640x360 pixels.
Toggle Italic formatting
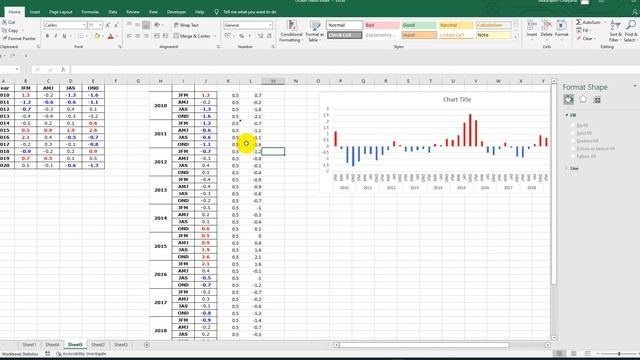56,36
